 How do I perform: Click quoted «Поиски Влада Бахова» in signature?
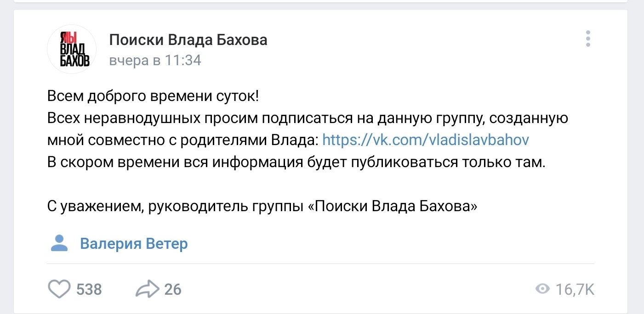tap(392, 207)
